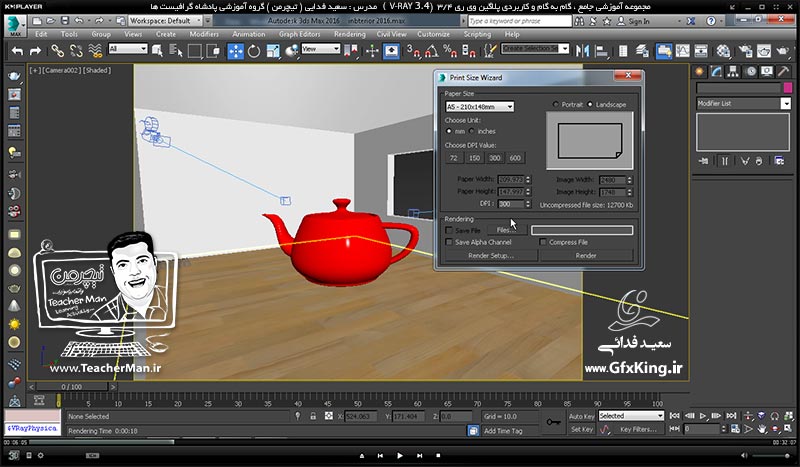Click the Render Setup... button in wizard

491,255
